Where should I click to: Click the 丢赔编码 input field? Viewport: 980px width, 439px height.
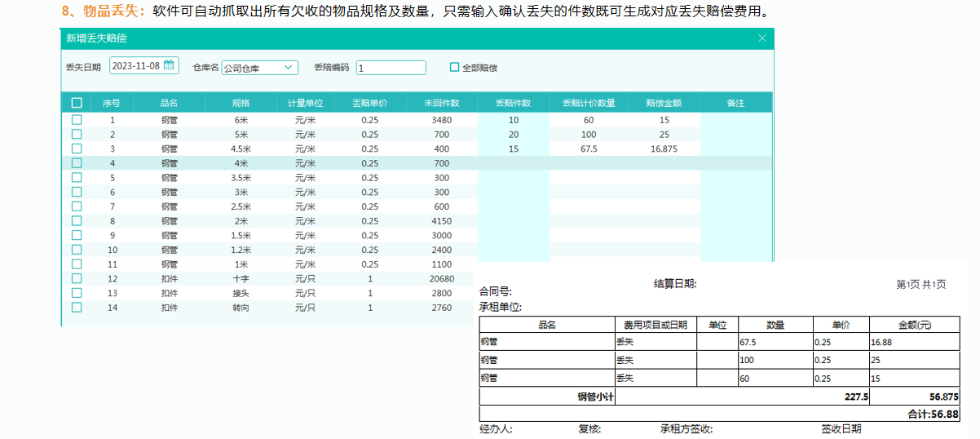[391, 68]
